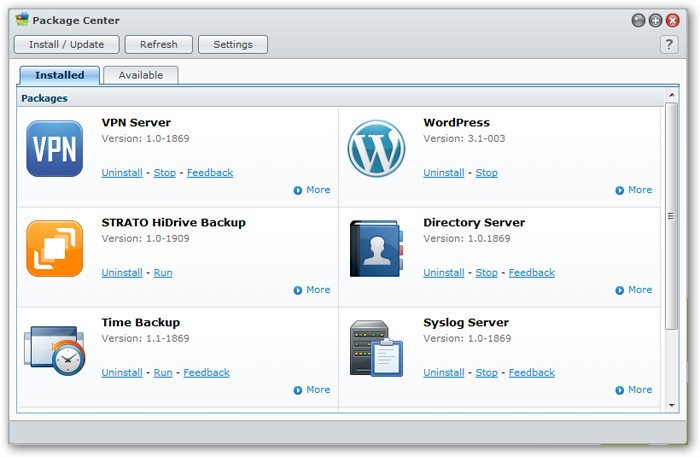
Task: Click the STRATO HiDrive Backup title text
Action: [174, 223]
